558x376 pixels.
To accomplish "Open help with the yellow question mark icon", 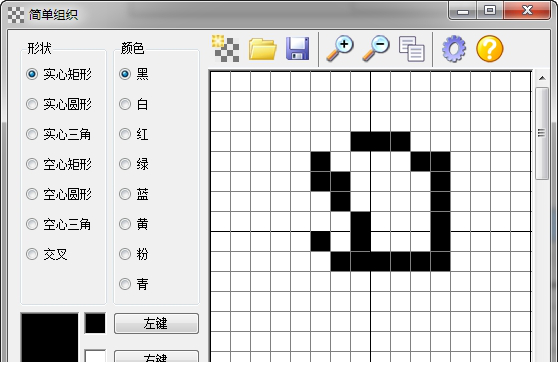I will point(490,49).
